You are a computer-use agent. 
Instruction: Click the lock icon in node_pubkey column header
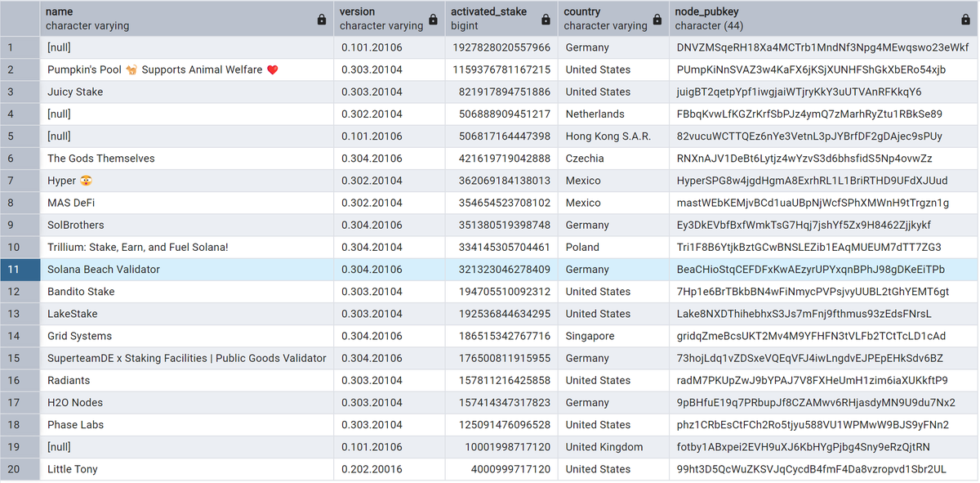pos(966,20)
